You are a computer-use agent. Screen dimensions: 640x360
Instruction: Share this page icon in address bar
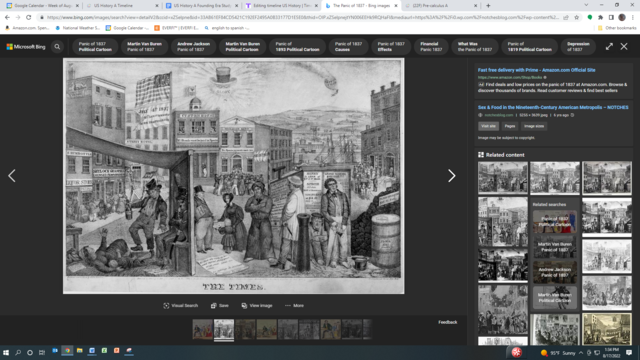tap(566, 18)
